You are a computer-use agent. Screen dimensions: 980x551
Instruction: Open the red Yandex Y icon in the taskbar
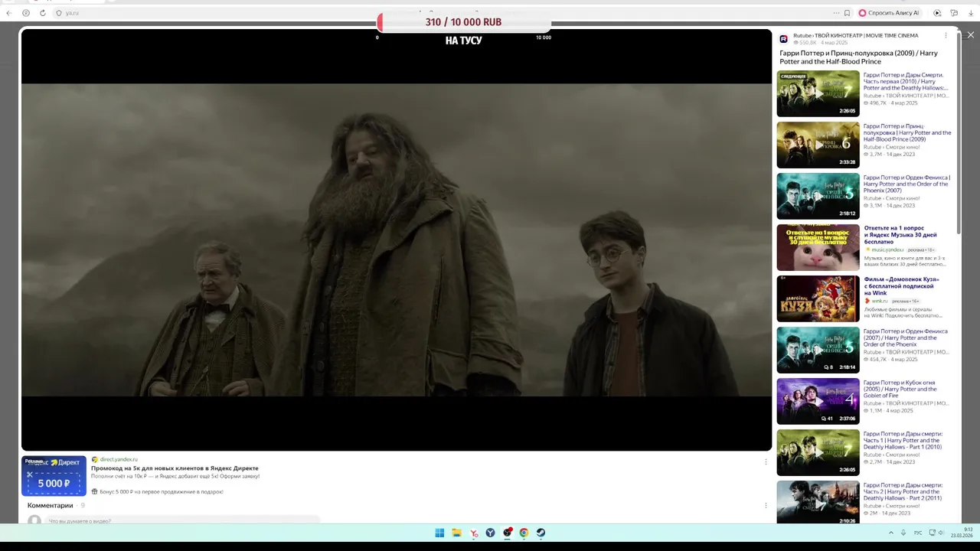click(x=474, y=533)
